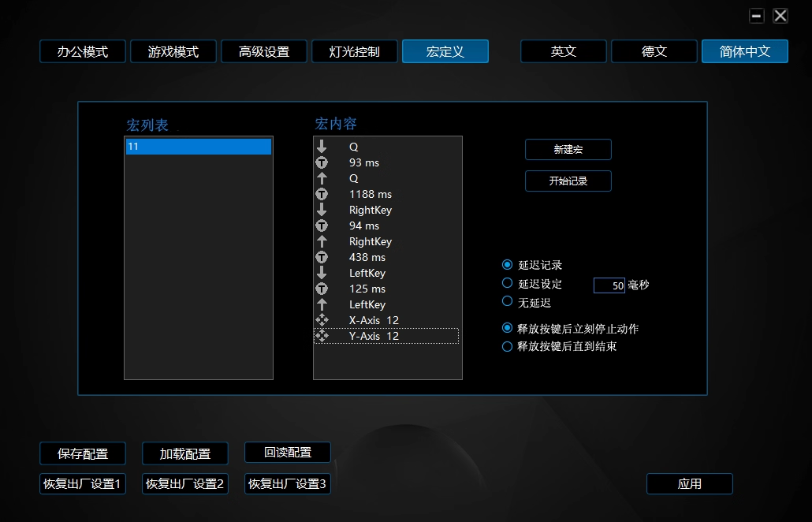Switch language to 简体中文
Viewport: 812px width, 522px height.
click(745, 51)
